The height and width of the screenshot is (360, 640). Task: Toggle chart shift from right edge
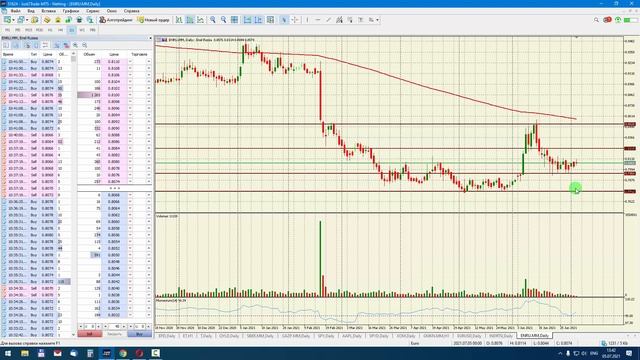click(258, 20)
